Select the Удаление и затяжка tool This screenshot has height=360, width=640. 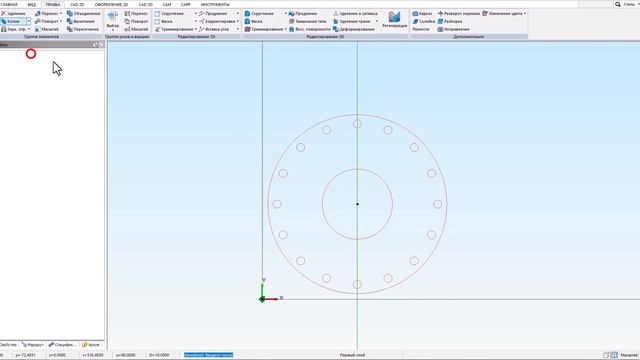tap(355, 13)
